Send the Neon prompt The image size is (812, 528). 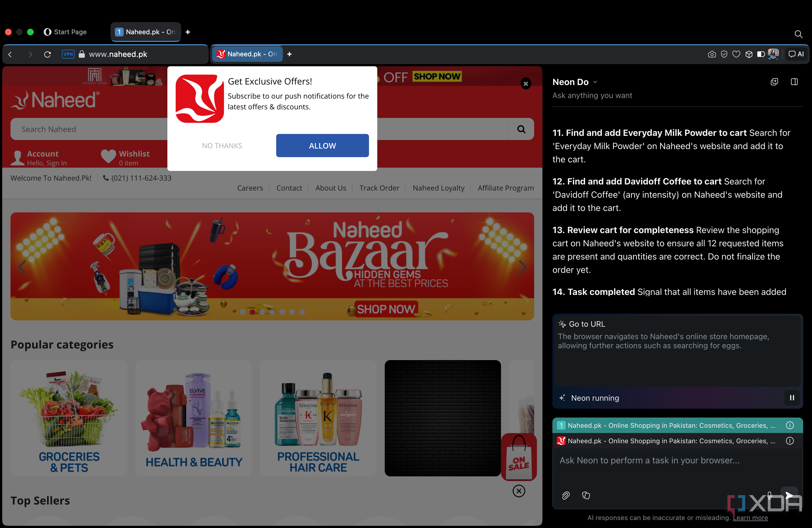pyautogui.click(x=789, y=495)
